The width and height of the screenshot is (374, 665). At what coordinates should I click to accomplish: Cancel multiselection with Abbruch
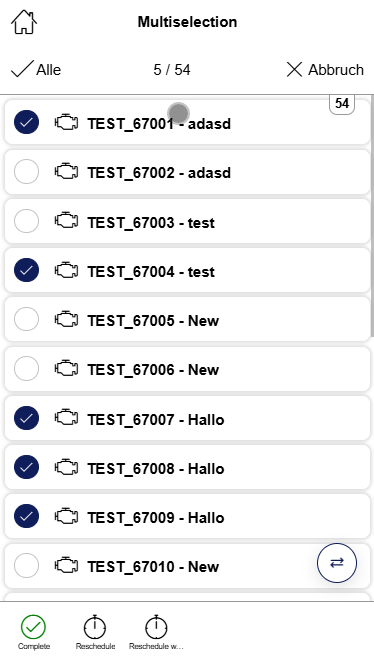[x=325, y=70]
